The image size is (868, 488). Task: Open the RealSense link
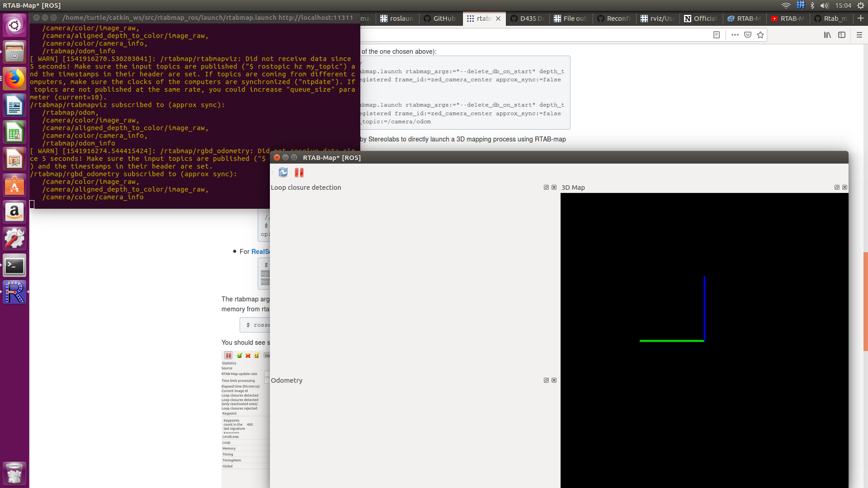[260, 252]
